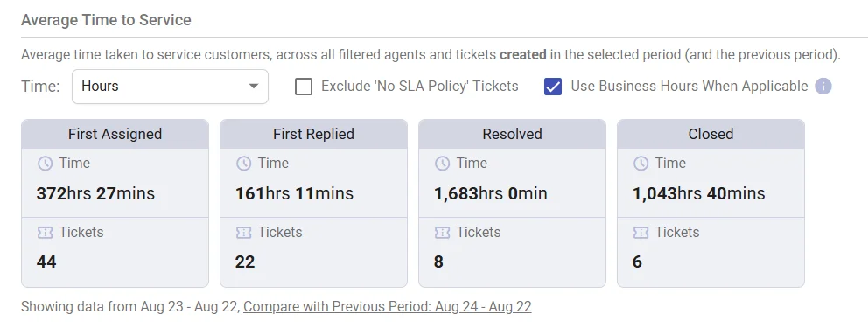
Task: Click the ticket icon in Resolved card
Action: tap(442, 233)
